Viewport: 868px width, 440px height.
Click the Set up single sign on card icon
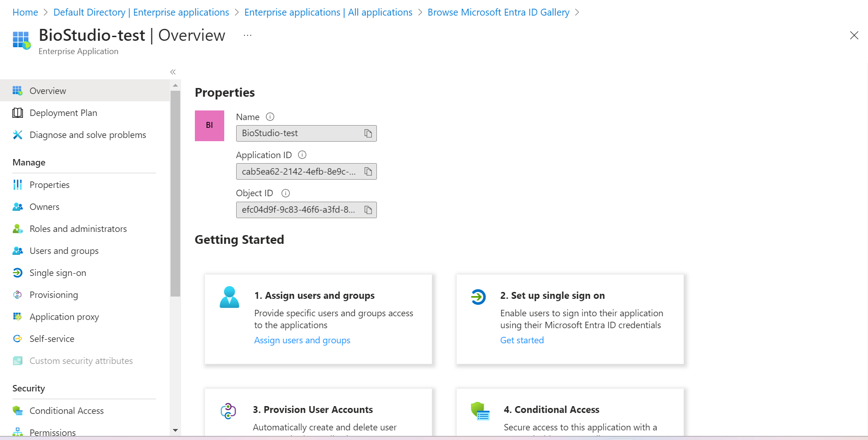[x=478, y=297]
